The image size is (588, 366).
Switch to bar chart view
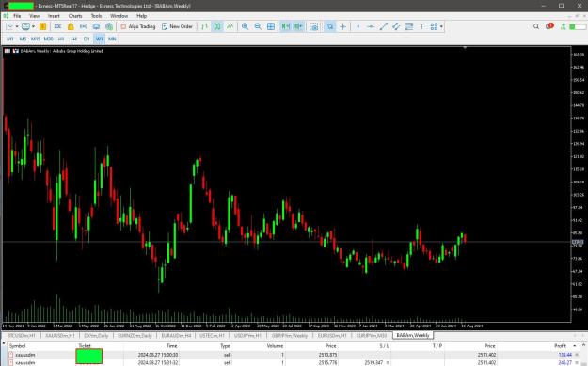coord(204,26)
